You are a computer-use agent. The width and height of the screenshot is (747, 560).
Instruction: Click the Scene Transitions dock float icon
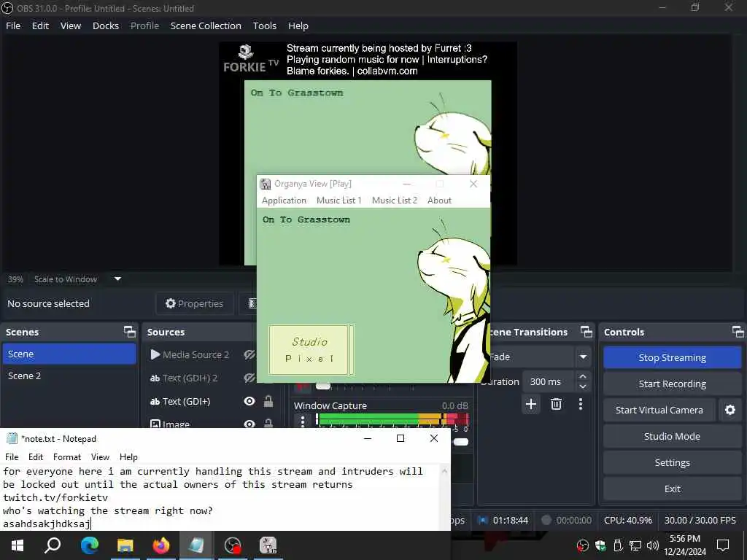pyautogui.click(x=587, y=332)
